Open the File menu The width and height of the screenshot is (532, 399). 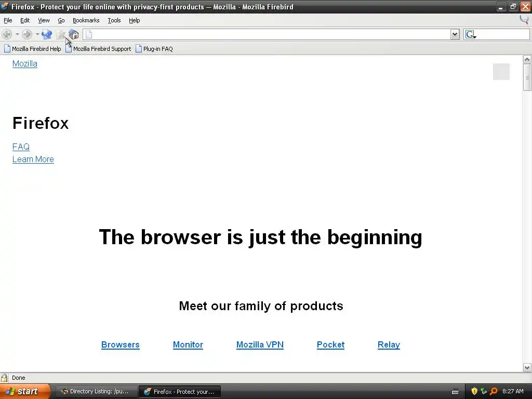tap(8, 20)
